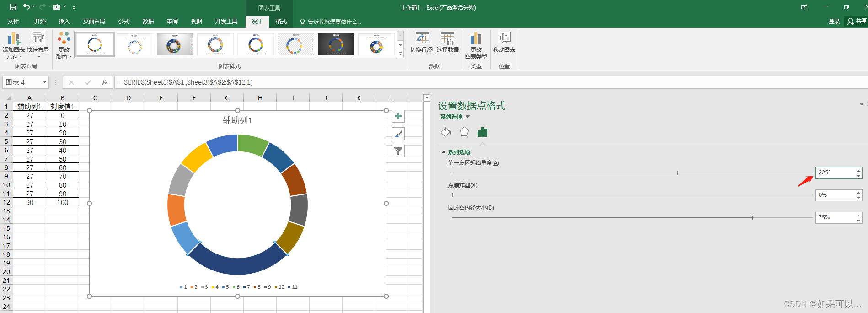
Task: Click the Select All corner of the sheet
Action: 6,98
